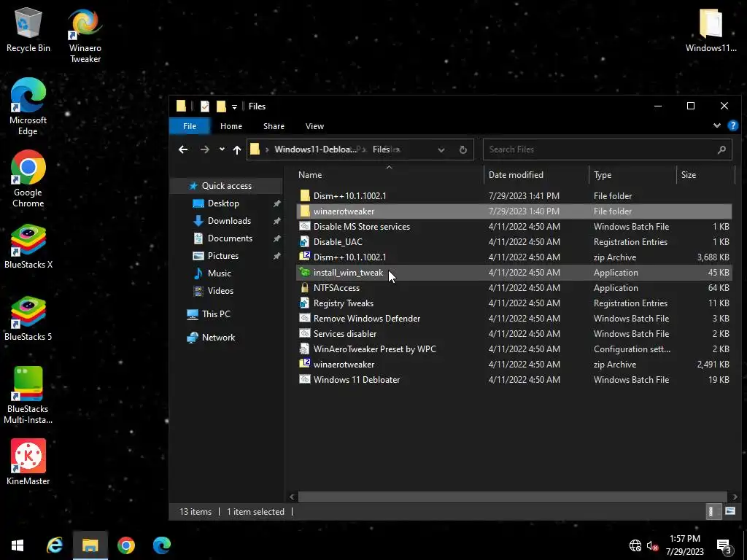The width and height of the screenshot is (747, 560).
Task: Open Pictures in the navigation pane
Action: click(x=222, y=256)
